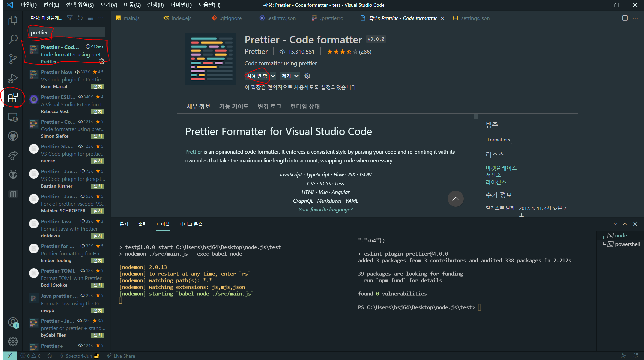Click the remote window indicator in status bar
This screenshot has width=644, height=360.
click(x=10, y=356)
